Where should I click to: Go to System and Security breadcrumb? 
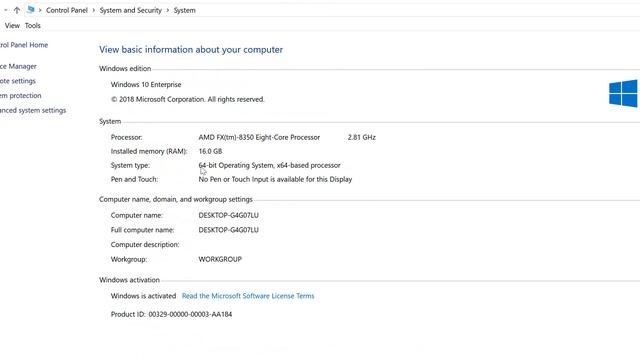(x=131, y=10)
